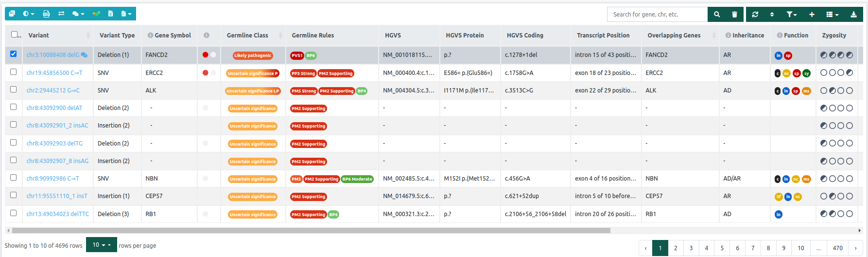Open variant link chr13:49034023 delTTC
The height and width of the screenshot is (257, 868).
(x=57, y=214)
